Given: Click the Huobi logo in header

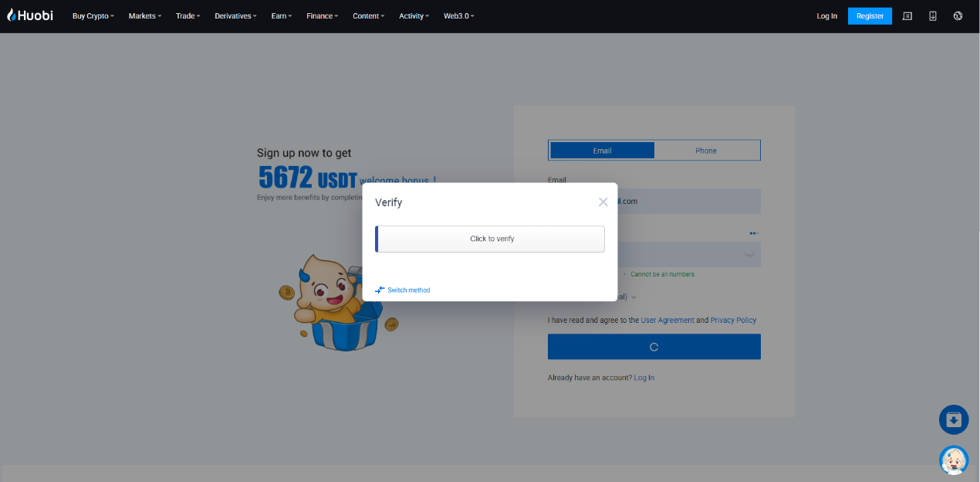Looking at the screenshot, I should click(30, 15).
